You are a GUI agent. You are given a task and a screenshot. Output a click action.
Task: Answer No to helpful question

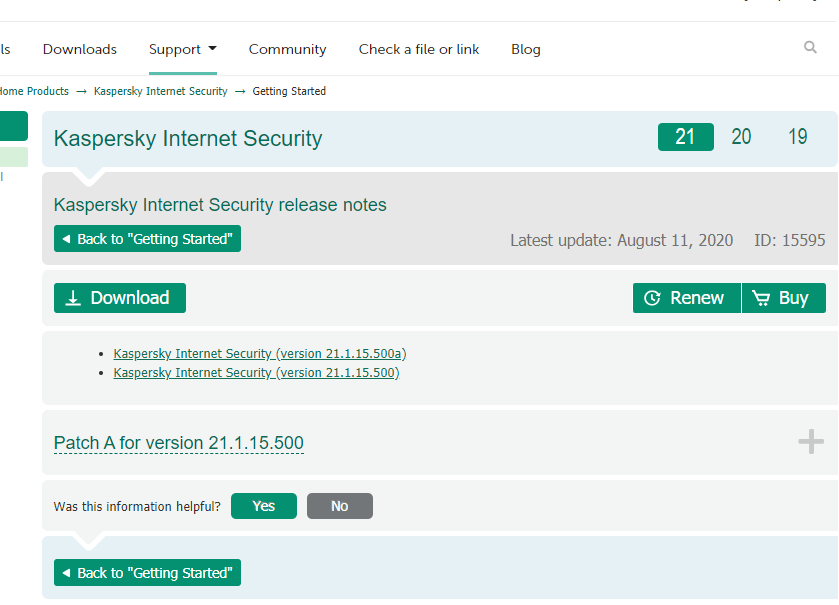click(340, 506)
